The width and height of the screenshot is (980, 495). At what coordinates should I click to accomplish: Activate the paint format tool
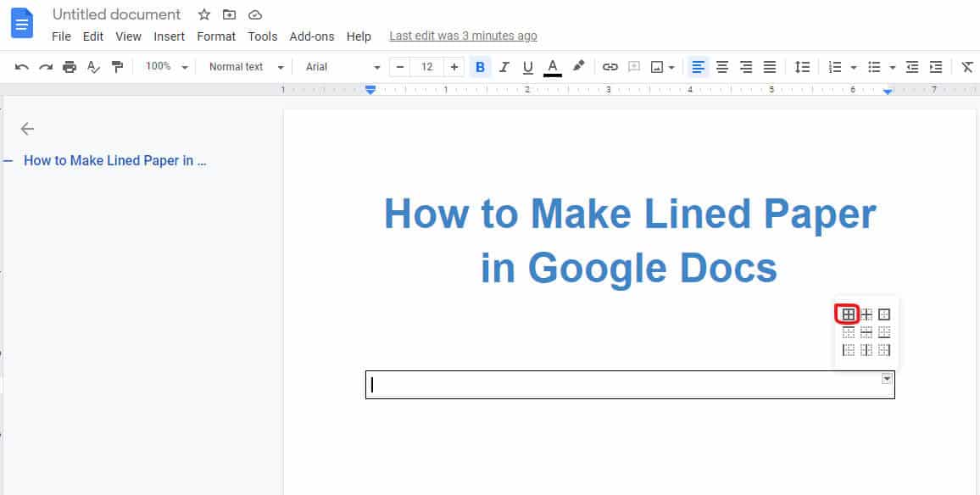point(117,67)
